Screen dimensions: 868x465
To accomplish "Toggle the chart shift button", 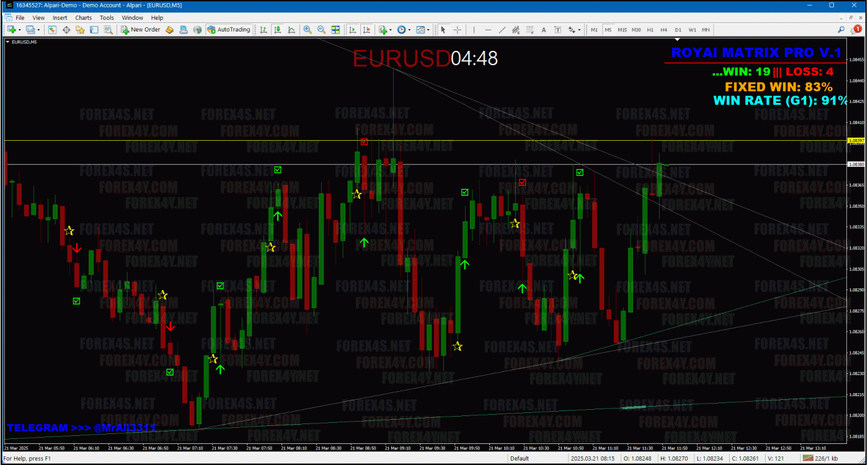I will tap(366, 30).
